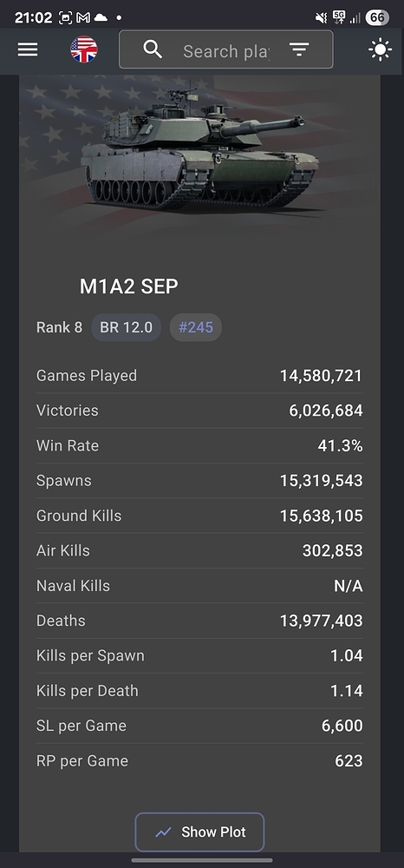The width and height of the screenshot is (404, 868).
Task: Tap the M1A2 SEP vehicle title
Action: [129, 286]
